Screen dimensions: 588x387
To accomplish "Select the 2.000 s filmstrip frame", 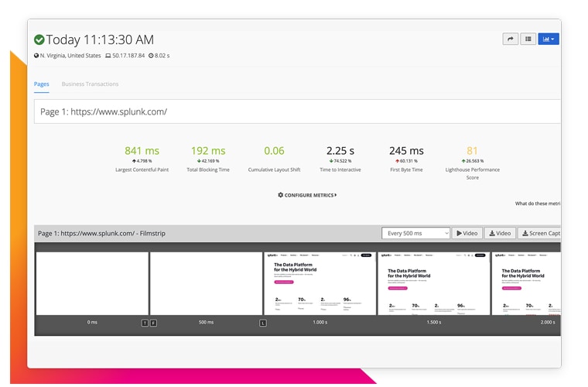I will pos(527,283).
